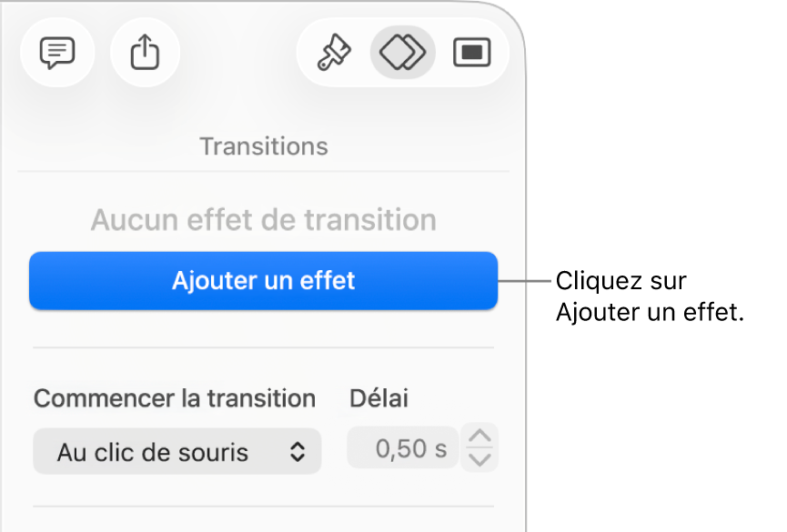The width and height of the screenshot is (787, 532).
Task: Select the Document settings icon
Action: coord(472,53)
